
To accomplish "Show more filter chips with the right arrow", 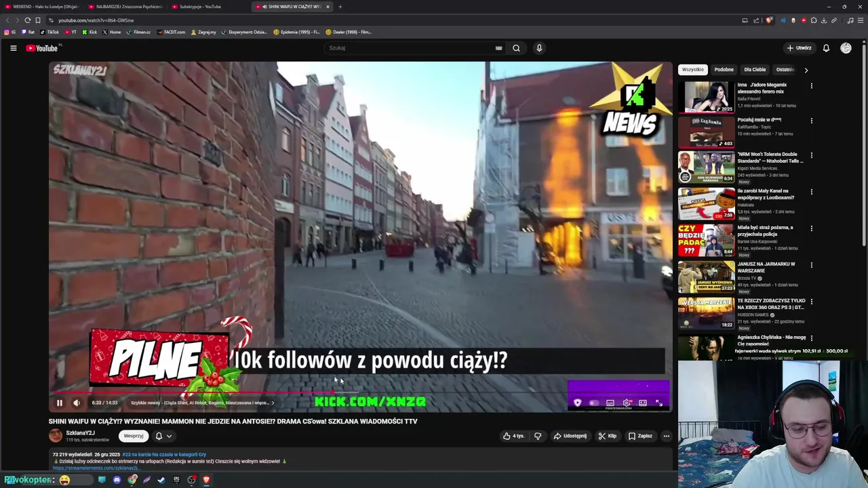I will 806,70.
